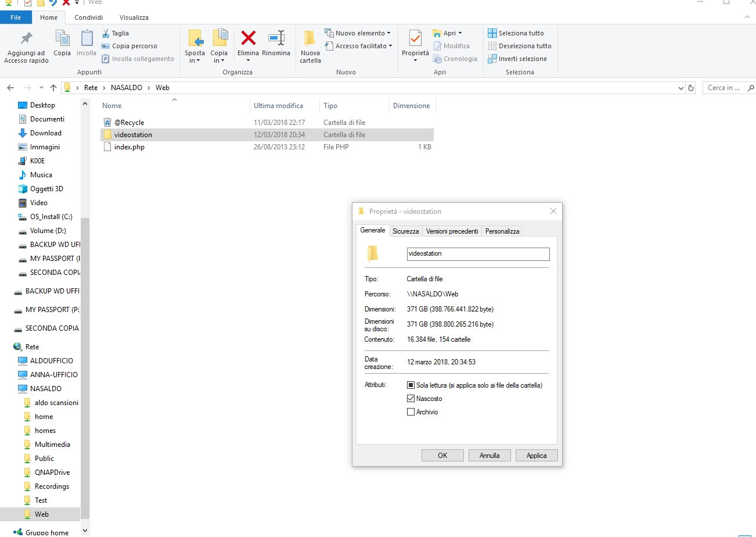
Task: Click the Nuova cartella icon
Action: pyautogui.click(x=310, y=39)
